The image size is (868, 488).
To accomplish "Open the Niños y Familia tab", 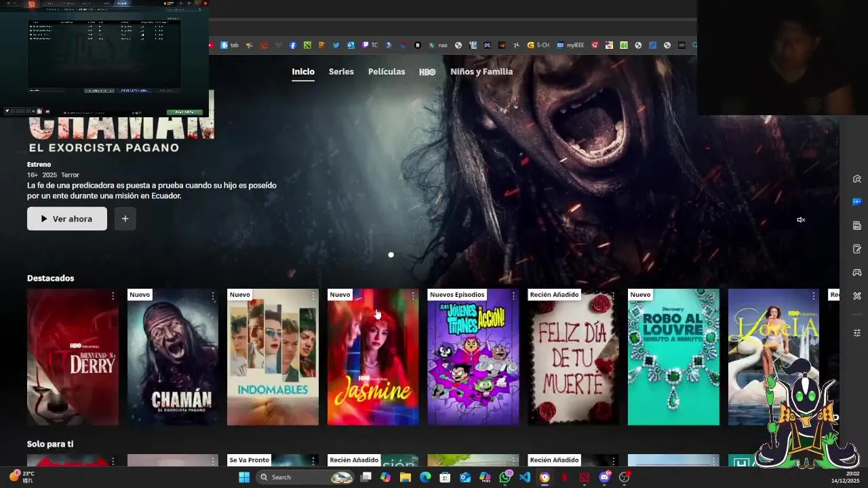I will 481,72.
